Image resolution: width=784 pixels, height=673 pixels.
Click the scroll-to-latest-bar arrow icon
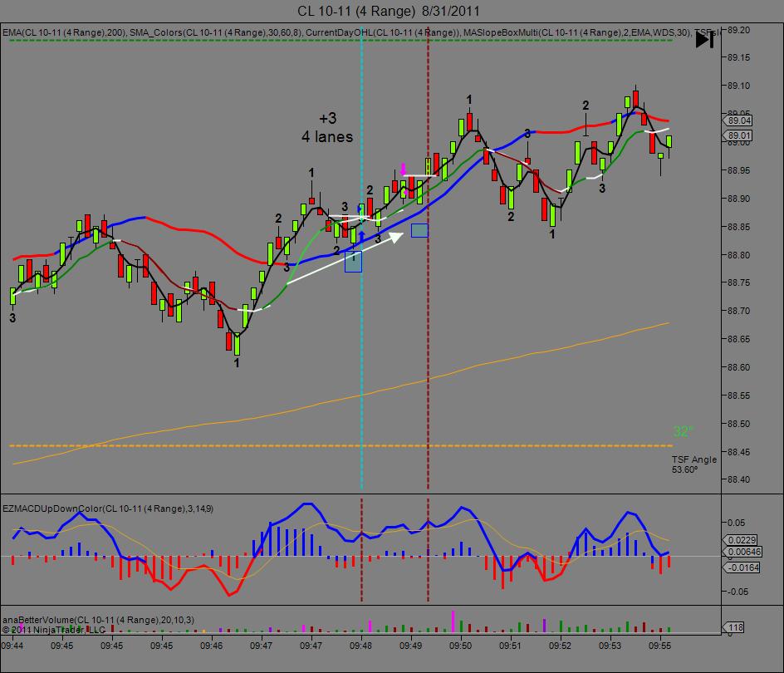(704, 40)
